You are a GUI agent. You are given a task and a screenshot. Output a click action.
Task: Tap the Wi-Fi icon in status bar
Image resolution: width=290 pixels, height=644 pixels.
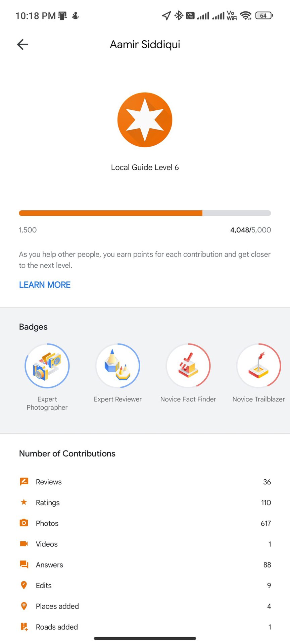(246, 15)
